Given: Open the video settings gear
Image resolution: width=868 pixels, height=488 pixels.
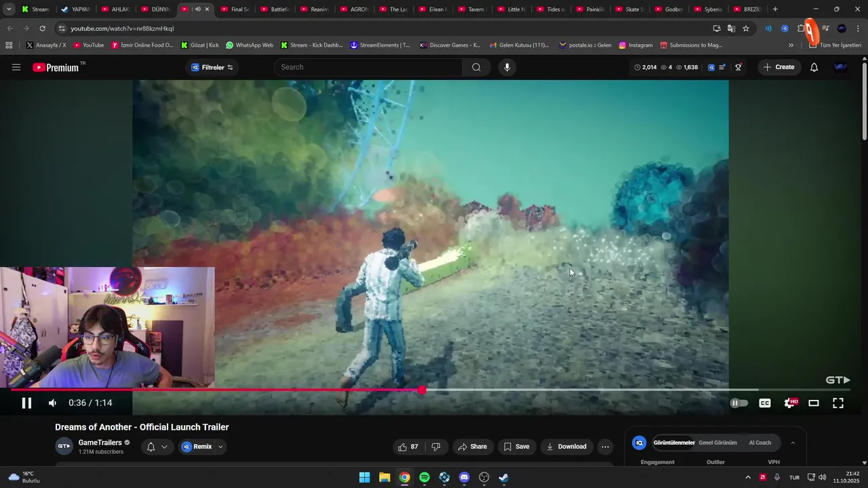Looking at the screenshot, I should click(x=790, y=403).
